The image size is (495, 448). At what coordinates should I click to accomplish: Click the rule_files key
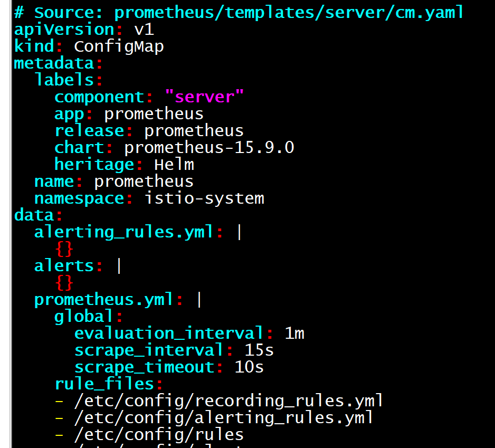pos(104,384)
